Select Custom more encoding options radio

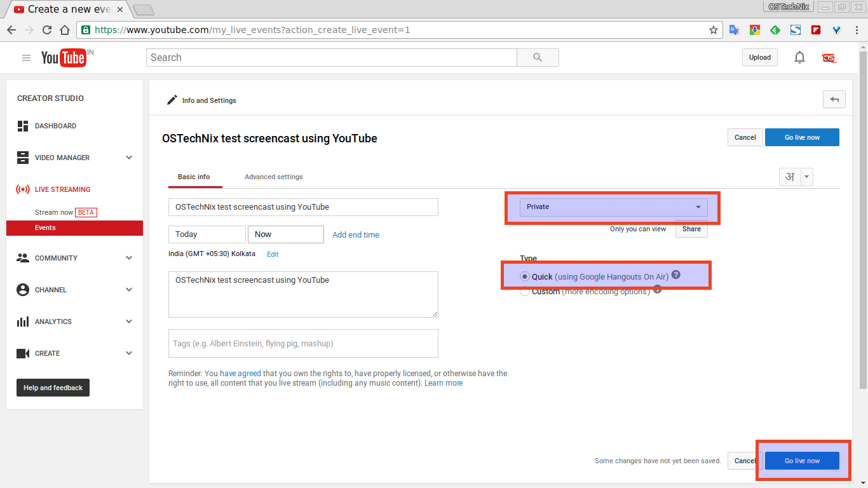[x=524, y=292]
